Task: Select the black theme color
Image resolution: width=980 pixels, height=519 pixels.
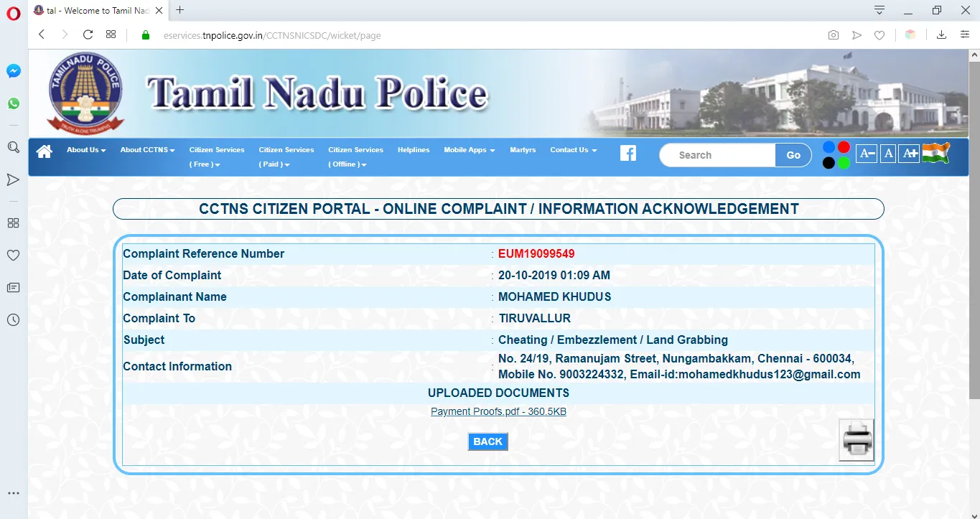Action: [829, 163]
